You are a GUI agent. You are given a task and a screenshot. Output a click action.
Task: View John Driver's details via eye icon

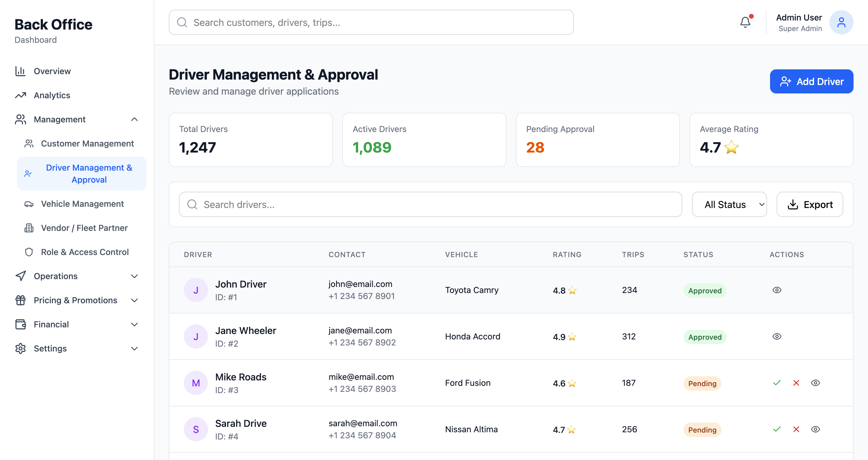[x=777, y=290]
